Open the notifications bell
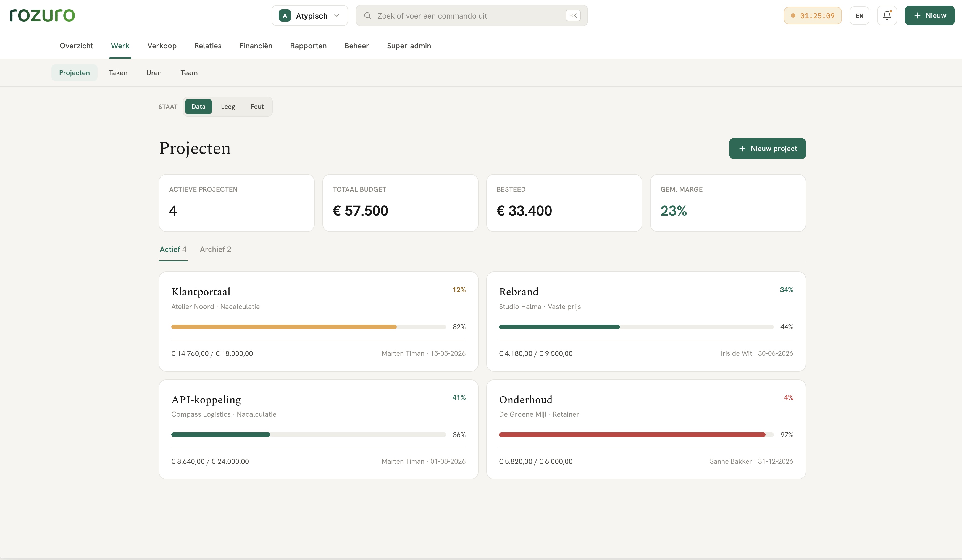This screenshot has height=560, width=962. point(887,16)
